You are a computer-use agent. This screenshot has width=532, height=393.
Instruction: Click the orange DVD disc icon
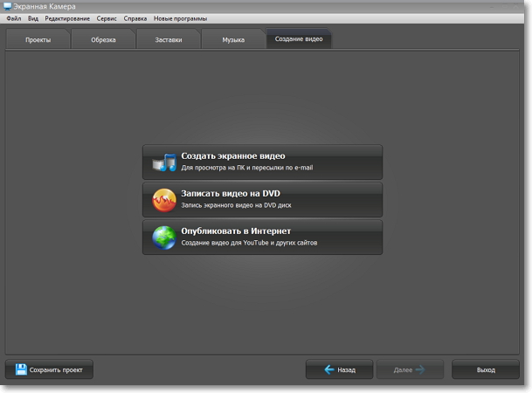coord(164,200)
